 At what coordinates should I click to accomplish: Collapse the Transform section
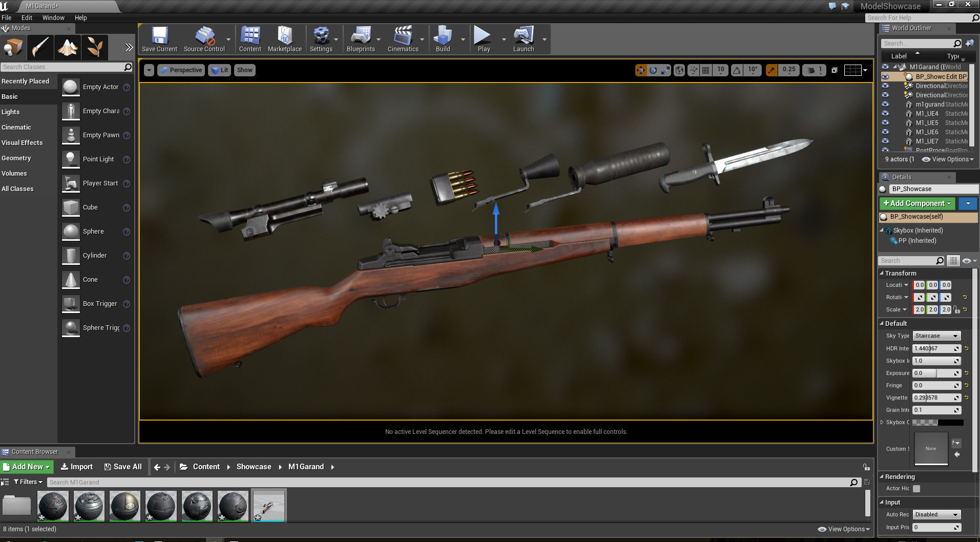click(882, 274)
